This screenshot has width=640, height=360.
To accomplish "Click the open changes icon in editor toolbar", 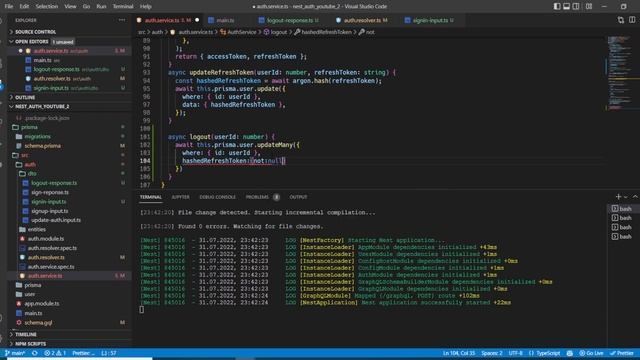I will 621,20.
